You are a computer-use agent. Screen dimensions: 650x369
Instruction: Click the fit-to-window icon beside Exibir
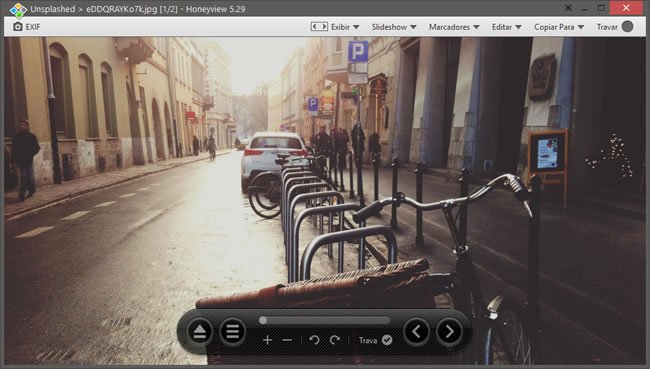tap(319, 27)
